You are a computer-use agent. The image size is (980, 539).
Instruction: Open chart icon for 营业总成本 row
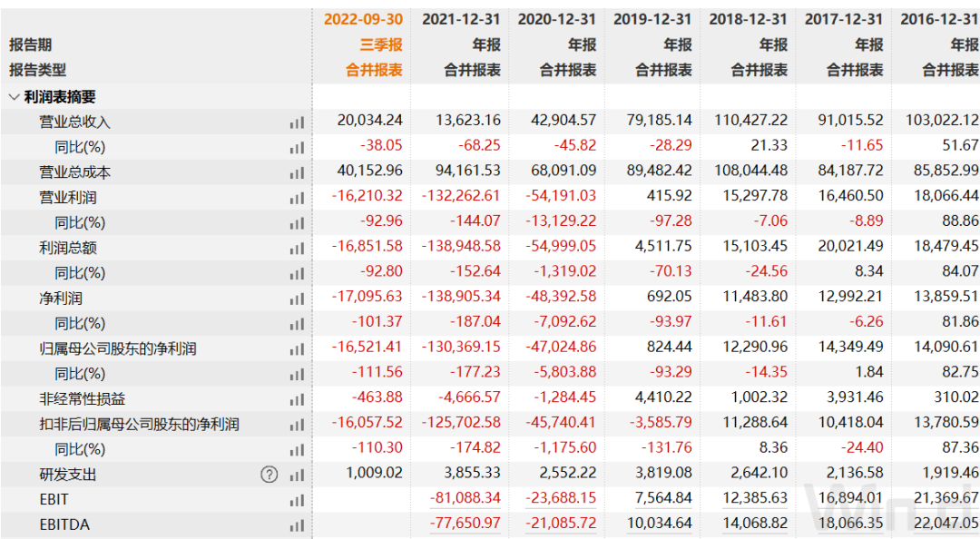(297, 172)
